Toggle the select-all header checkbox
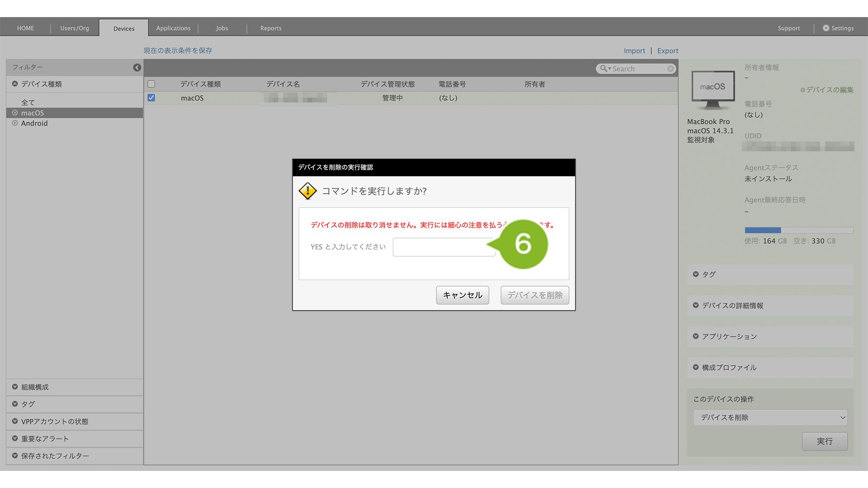 click(151, 84)
